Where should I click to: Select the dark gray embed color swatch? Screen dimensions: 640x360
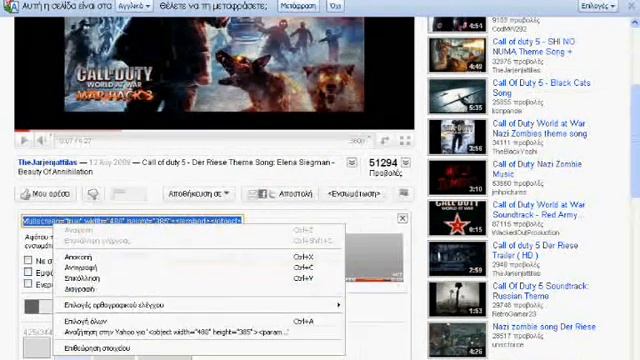[x=32, y=307]
